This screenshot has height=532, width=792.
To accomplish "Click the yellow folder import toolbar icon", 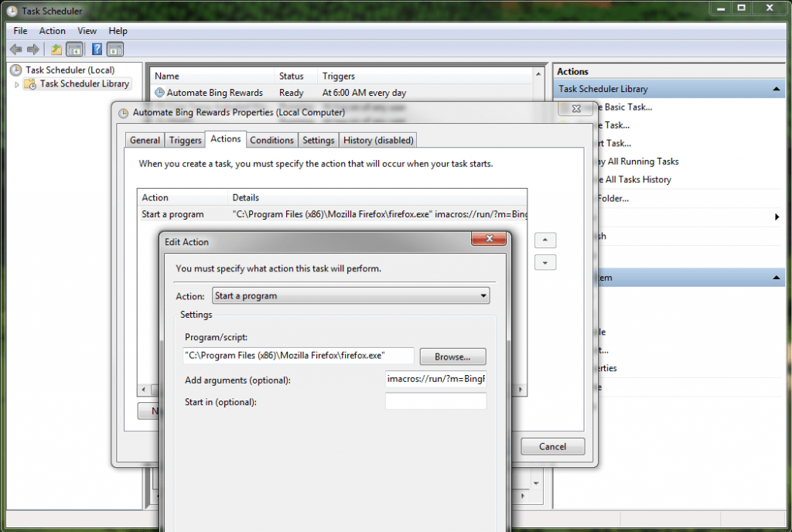I will click(x=55, y=49).
